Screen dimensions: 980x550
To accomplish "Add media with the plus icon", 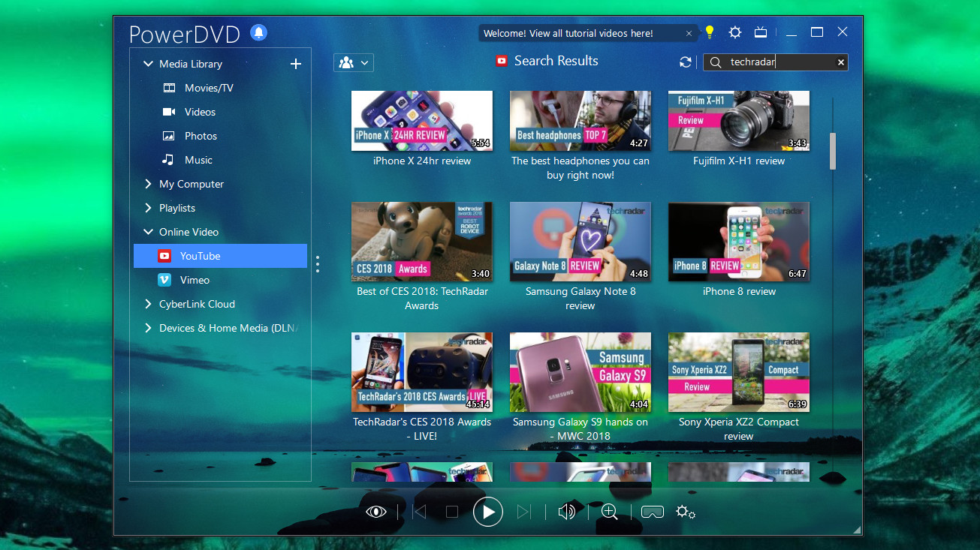I will click(x=296, y=64).
